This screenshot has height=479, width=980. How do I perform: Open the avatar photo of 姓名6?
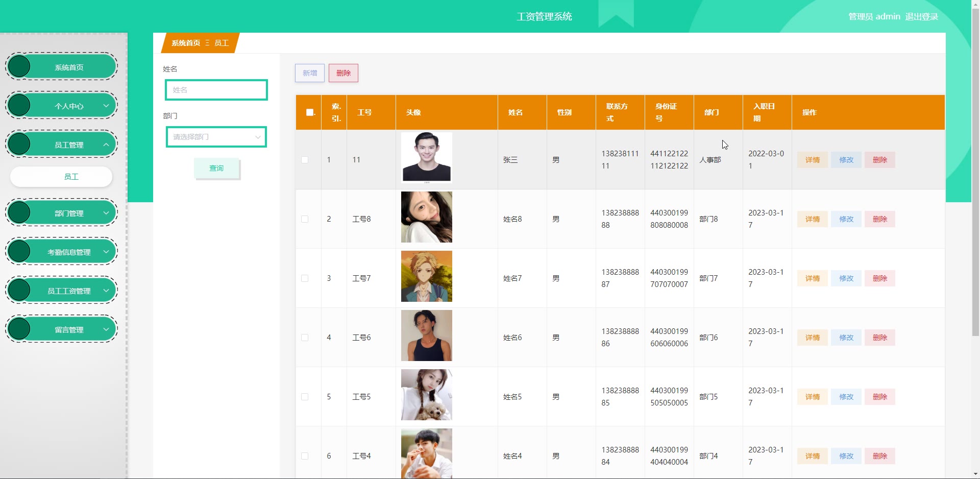coord(427,336)
